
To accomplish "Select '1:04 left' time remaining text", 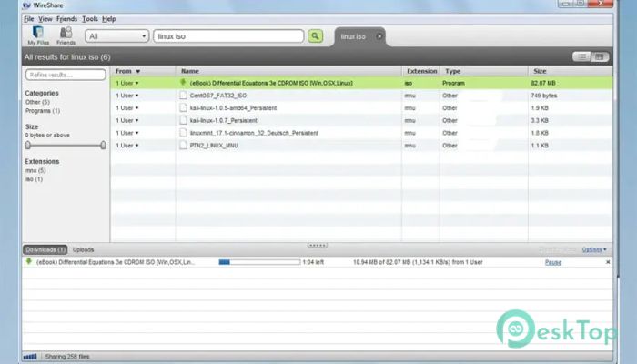I will 313,262.
